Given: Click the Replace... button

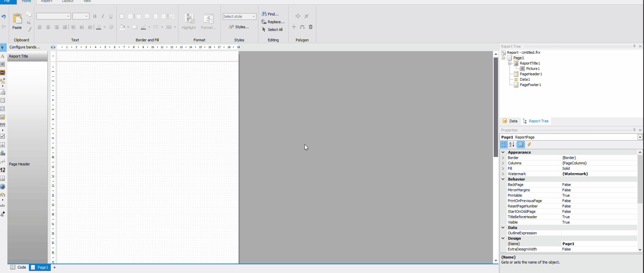Looking at the screenshot, I should point(273,22).
